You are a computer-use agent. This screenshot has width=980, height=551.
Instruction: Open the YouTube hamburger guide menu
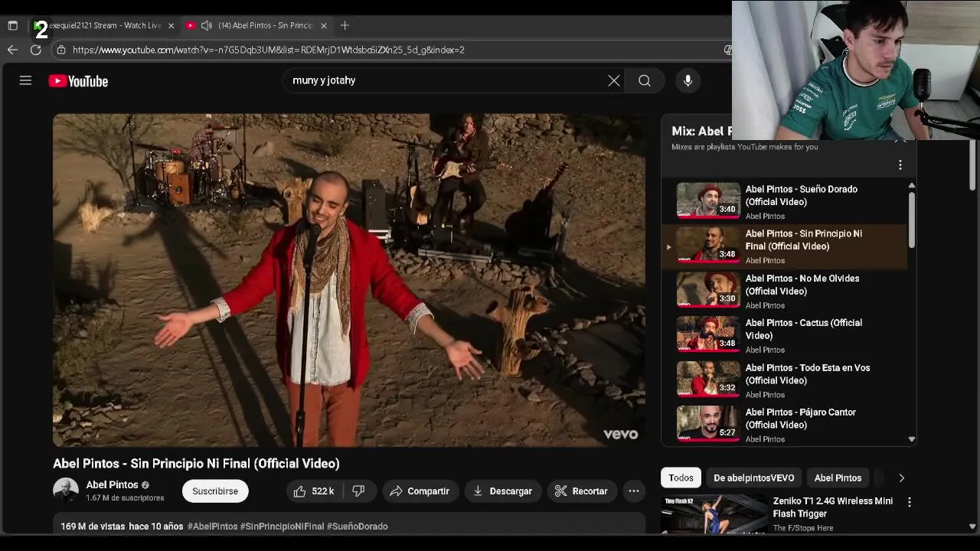coord(25,80)
